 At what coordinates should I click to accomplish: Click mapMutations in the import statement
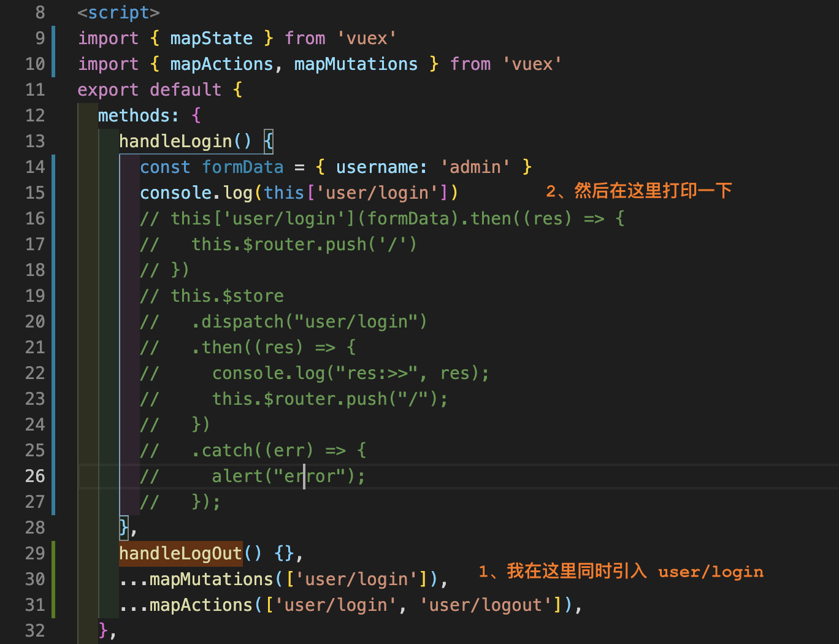(x=356, y=64)
